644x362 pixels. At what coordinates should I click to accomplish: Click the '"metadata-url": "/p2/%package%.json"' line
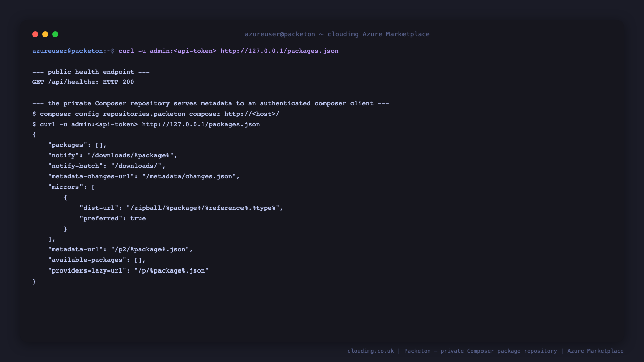(x=121, y=249)
